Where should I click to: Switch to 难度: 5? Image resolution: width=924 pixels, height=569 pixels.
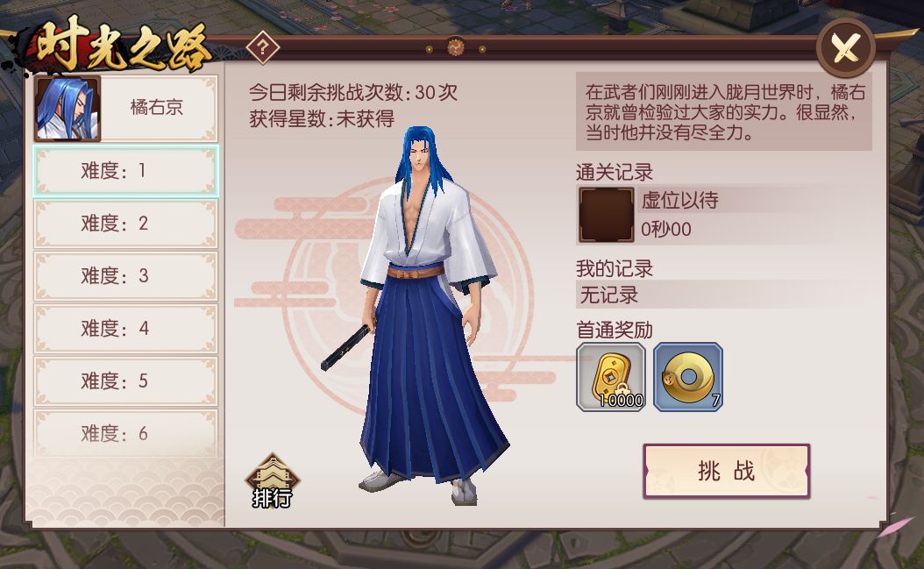pos(125,381)
